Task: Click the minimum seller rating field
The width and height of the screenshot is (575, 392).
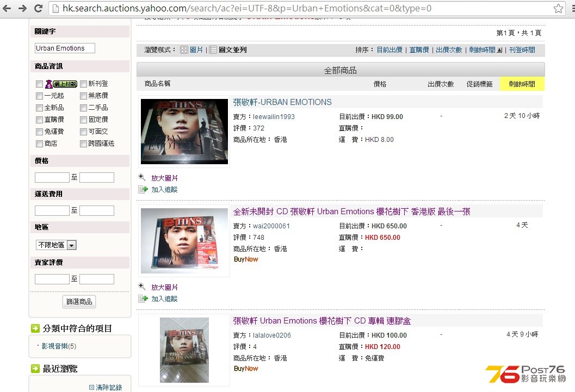Action: click(x=52, y=279)
